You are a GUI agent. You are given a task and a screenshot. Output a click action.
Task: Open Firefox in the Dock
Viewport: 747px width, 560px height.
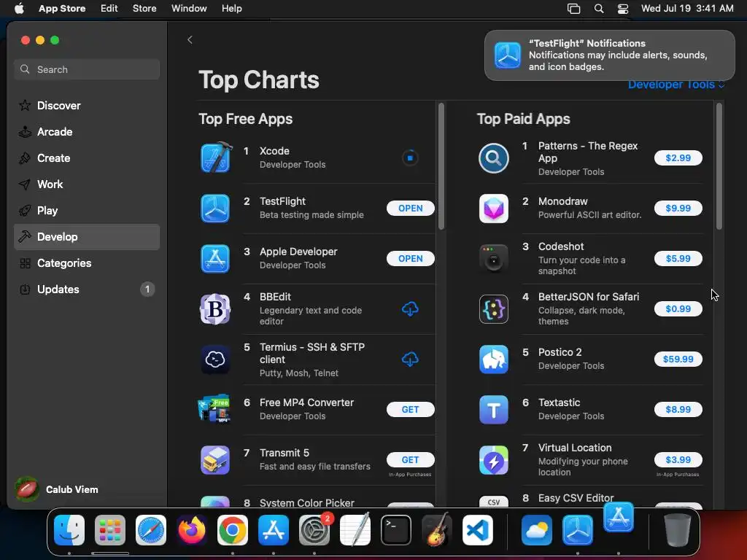(192, 530)
